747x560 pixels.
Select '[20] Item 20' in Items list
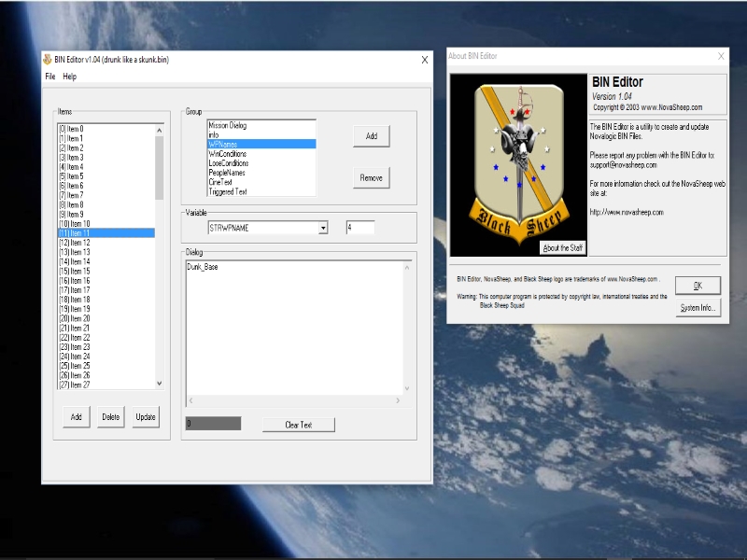pos(106,318)
